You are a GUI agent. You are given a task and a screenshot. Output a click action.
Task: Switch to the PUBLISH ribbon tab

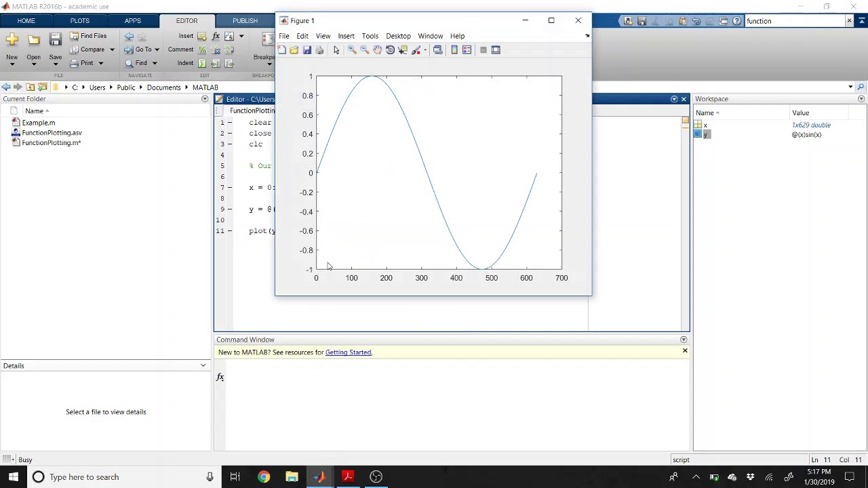point(245,21)
